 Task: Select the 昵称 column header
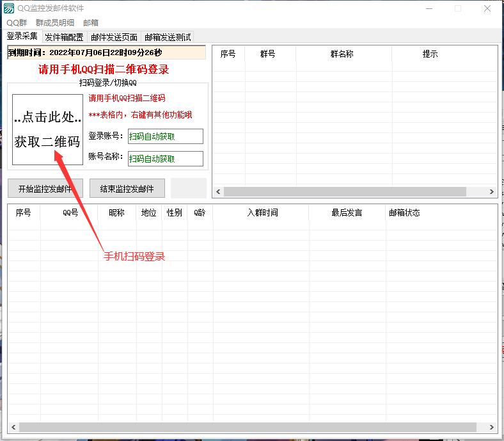(117, 212)
